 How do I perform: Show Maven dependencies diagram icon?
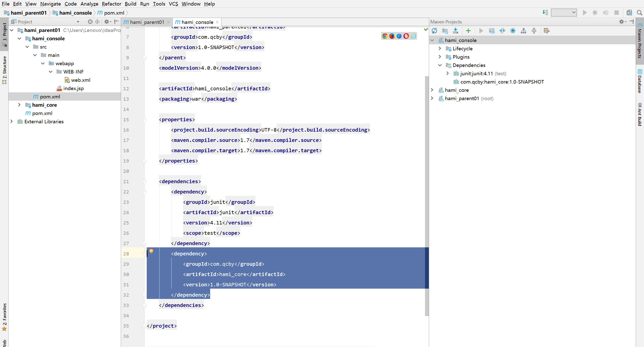click(523, 31)
